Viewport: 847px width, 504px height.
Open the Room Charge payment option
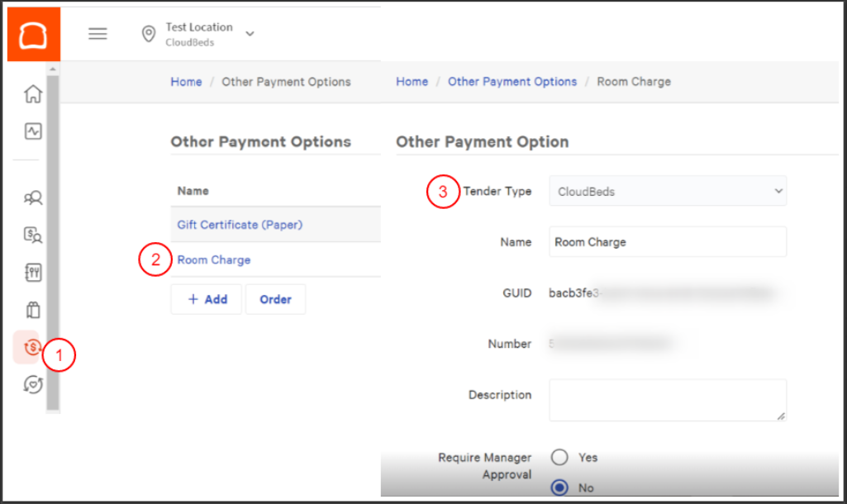214,259
